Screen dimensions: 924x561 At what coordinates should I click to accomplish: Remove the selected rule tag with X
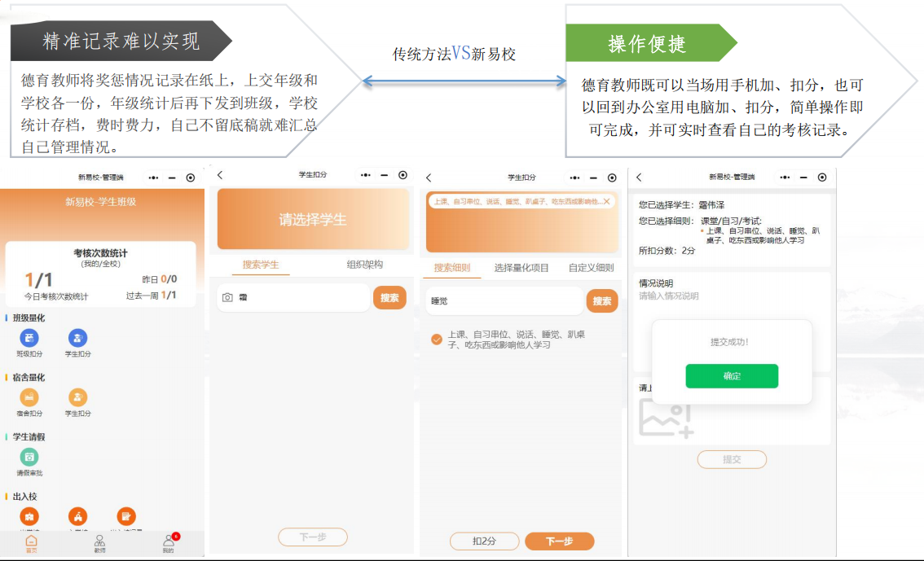[606, 201]
